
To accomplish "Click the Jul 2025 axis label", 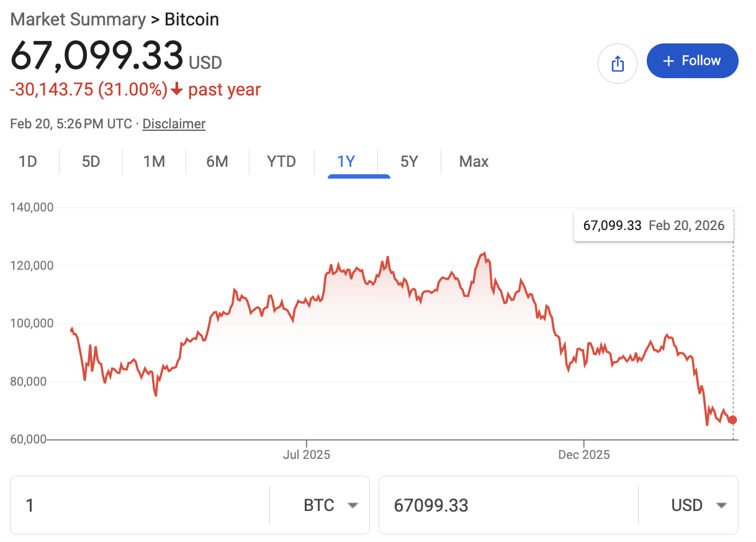I will click(307, 455).
